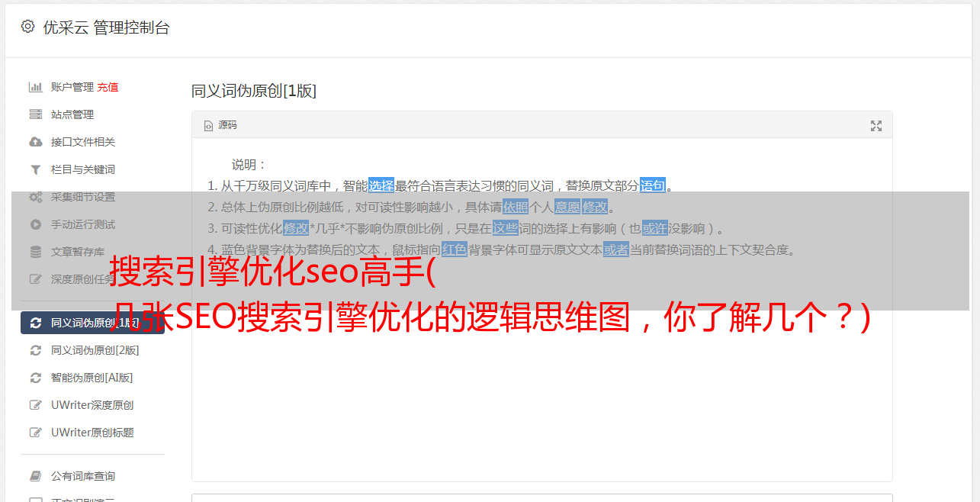Click the play icon for 手动运行测试
Viewport: 980px width, 502px height.
tap(35, 224)
